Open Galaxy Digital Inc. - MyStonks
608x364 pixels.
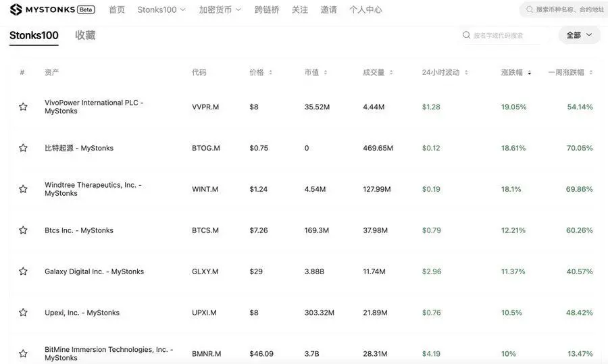94,271
